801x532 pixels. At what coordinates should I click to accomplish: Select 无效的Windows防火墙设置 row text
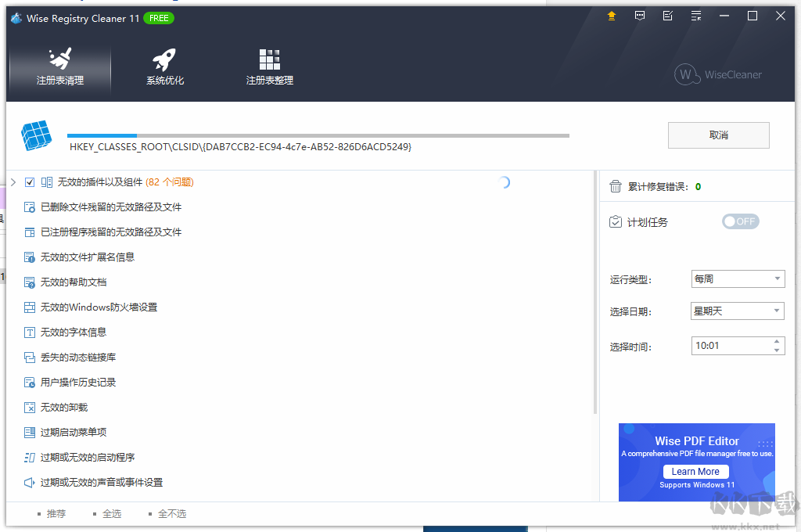(x=99, y=307)
